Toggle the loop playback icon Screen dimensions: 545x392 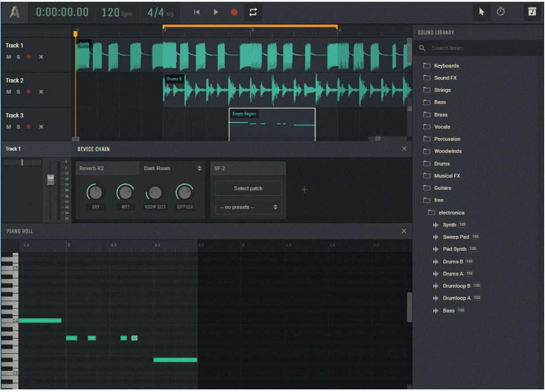tap(253, 12)
